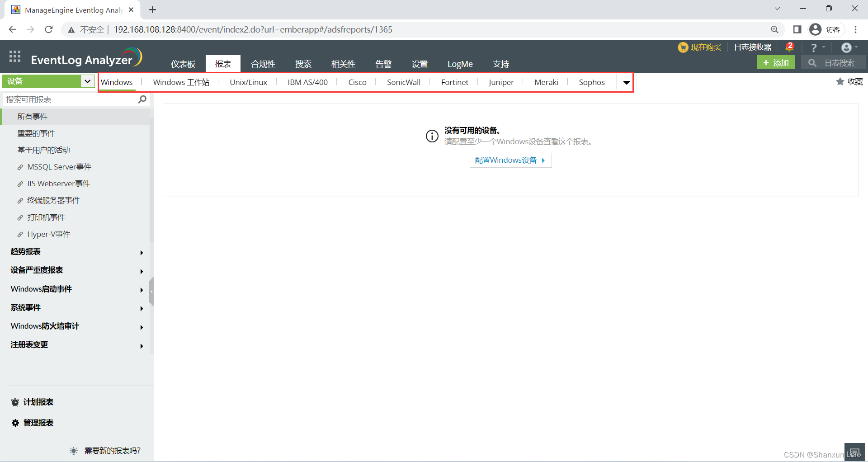The image size is (868, 462).
Task: Switch to the 合规性 tab
Action: pos(263,64)
